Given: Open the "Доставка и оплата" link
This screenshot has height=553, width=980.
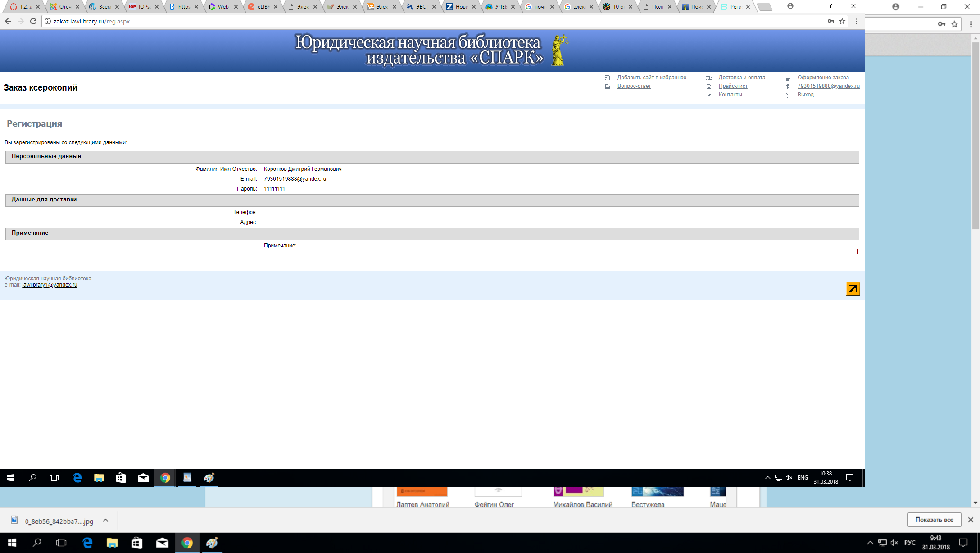Looking at the screenshot, I should [x=742, y=78].
